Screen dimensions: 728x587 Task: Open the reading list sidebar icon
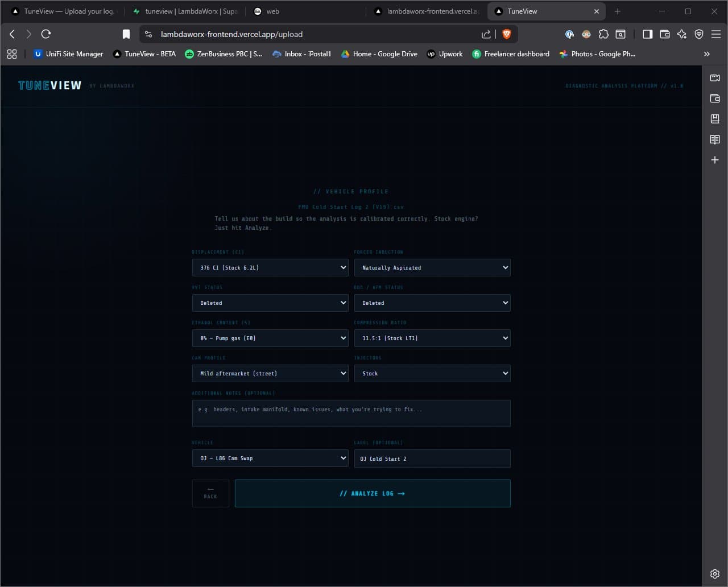[x=715, y=139]
